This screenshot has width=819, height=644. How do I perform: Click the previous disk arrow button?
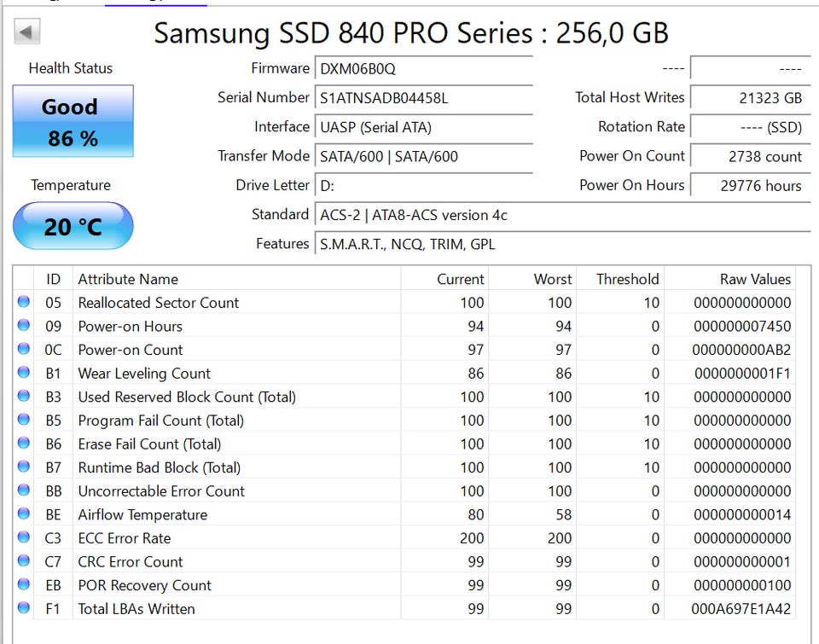click(x=27, y=33)
